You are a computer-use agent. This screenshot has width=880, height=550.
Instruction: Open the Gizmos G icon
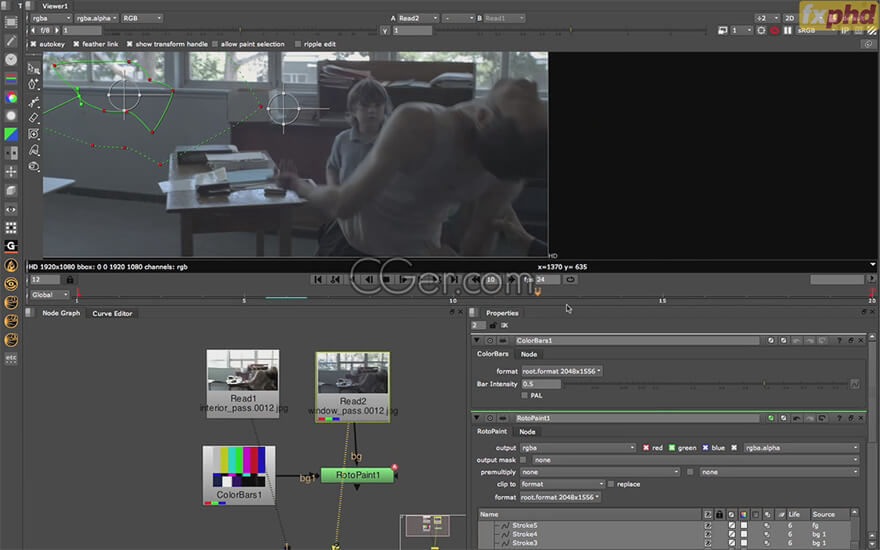pos(11,246)
